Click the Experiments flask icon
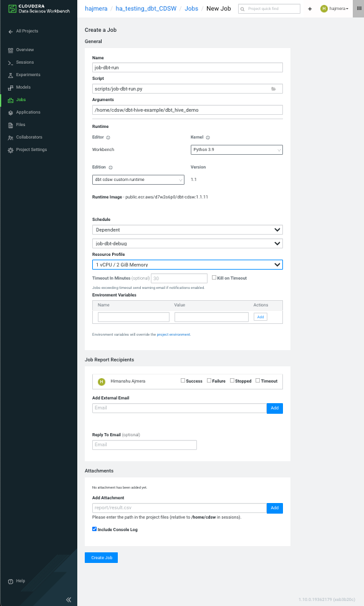364x606 pixels. point(11,75)
